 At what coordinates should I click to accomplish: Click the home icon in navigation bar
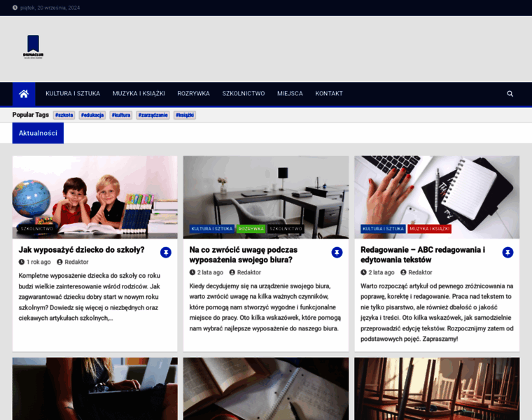pos(24,94)
